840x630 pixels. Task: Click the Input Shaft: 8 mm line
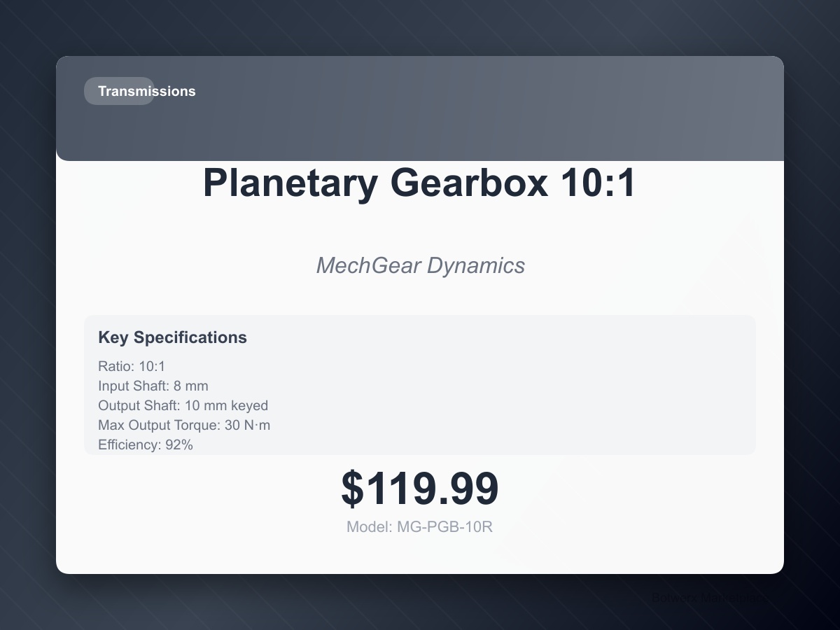[153, 386]
